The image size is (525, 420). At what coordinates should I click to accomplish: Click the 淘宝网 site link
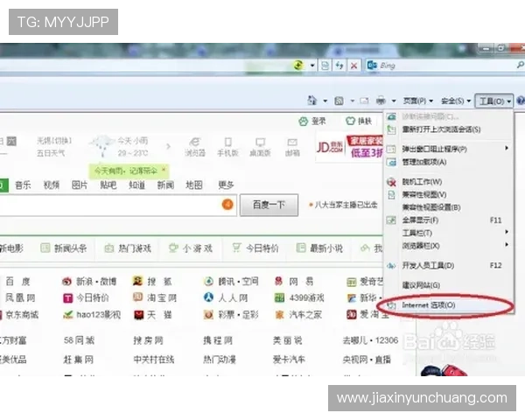155,297
